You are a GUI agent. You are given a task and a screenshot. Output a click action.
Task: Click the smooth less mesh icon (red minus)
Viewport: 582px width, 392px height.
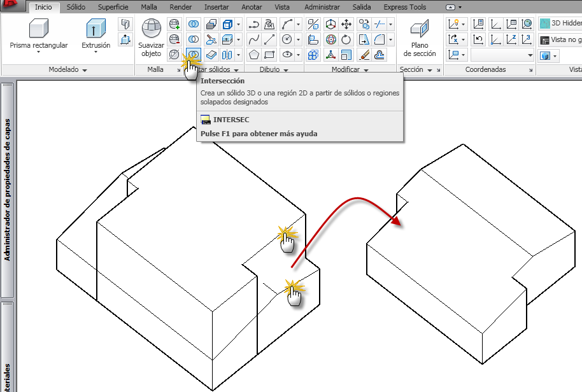[x=174, y=39]
